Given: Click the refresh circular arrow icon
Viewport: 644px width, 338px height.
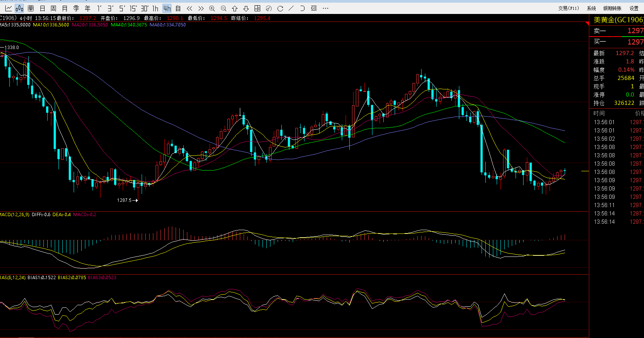Looking at the screenshot, I should click(x=280, y=8).
